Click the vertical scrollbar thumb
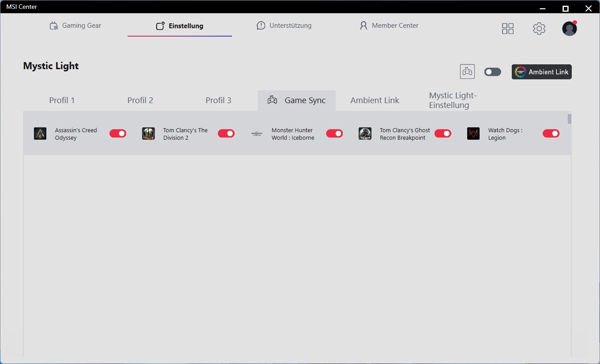 [x=569, y=119]
